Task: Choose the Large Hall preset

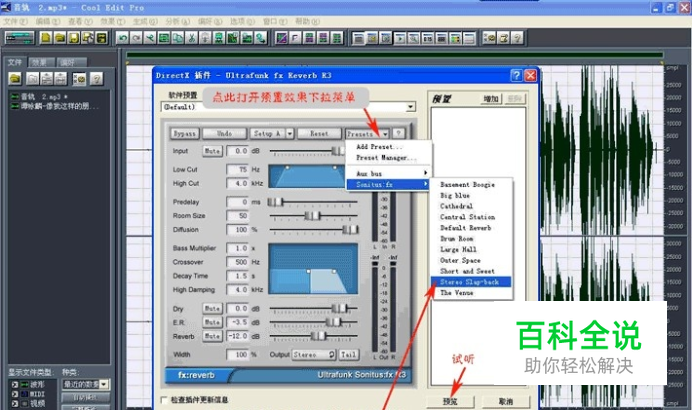Action: (x=471, y=249)
